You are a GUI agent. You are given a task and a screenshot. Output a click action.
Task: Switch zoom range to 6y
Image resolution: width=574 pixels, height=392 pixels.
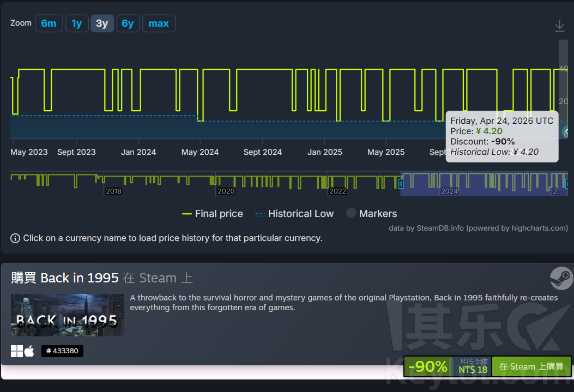pos(128,23)
